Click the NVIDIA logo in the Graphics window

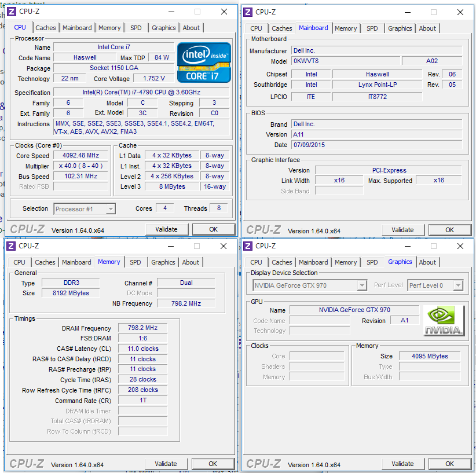coord(444,321)
